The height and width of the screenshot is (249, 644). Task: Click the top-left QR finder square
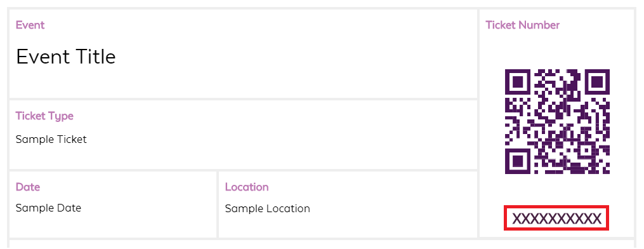[x=518, y=82]
